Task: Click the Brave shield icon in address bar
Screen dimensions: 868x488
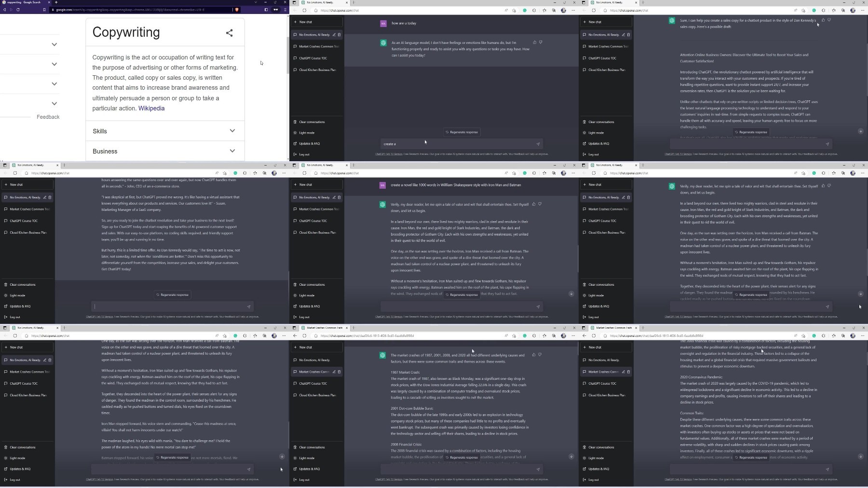Action: [x=236, y=10]
